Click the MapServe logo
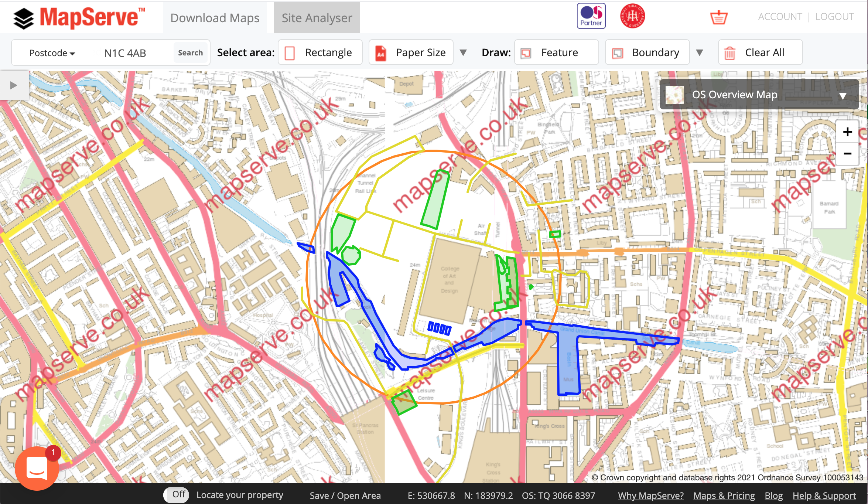 click(x=79, y=18)
